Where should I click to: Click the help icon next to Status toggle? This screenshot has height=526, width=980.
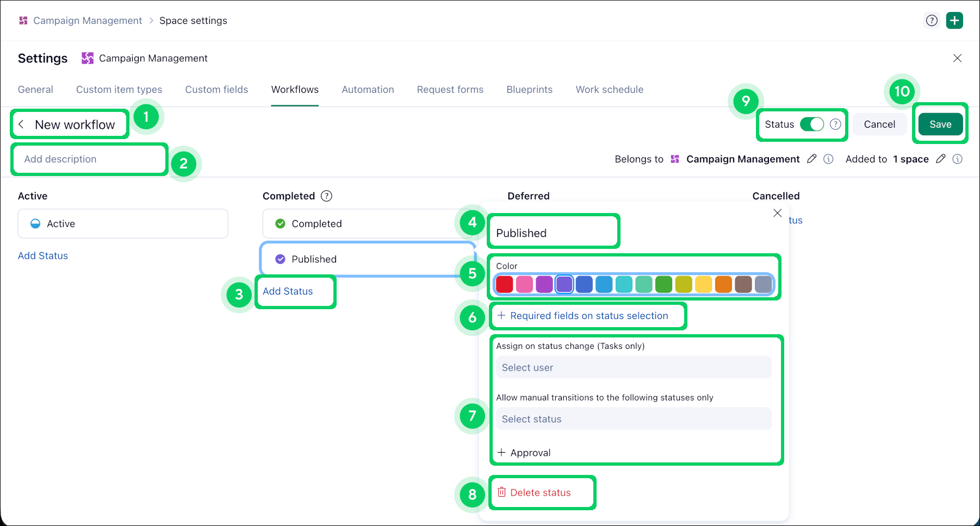click(835, 124)
